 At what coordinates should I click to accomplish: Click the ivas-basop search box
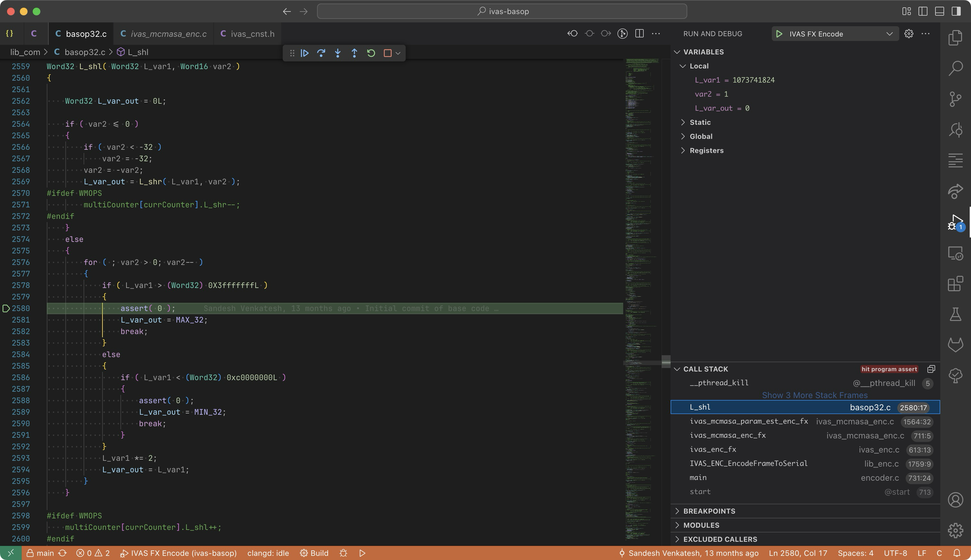tap(502, 11)
